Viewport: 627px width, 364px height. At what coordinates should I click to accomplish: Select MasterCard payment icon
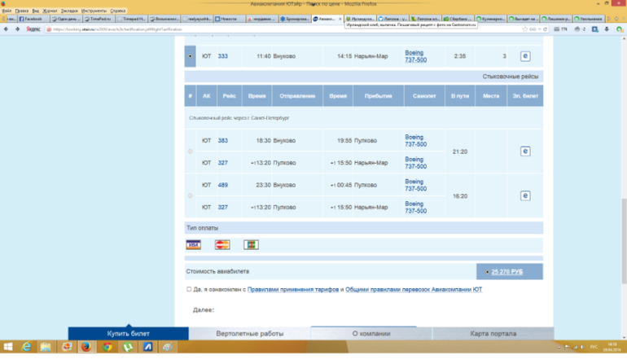pyautogui.click(x=222, y=245)
